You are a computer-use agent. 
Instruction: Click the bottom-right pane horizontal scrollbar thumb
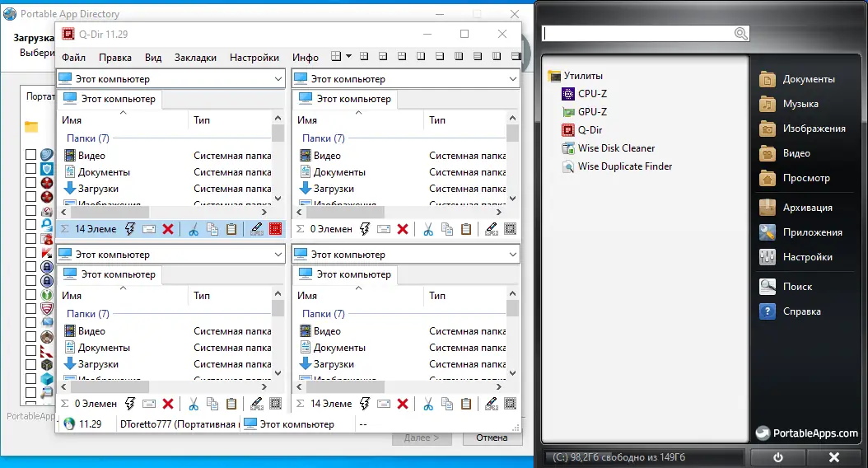345,386
